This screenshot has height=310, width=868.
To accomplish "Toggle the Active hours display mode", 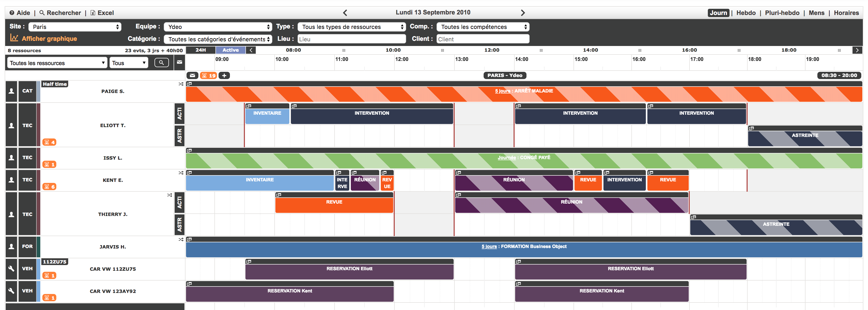I will click(230, 50).
